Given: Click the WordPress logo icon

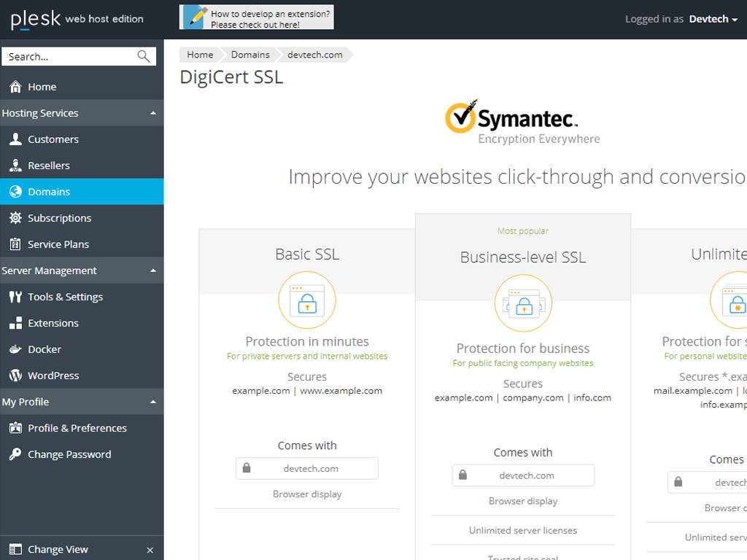Looking at the screenshot, I should [x=15, y=376].
